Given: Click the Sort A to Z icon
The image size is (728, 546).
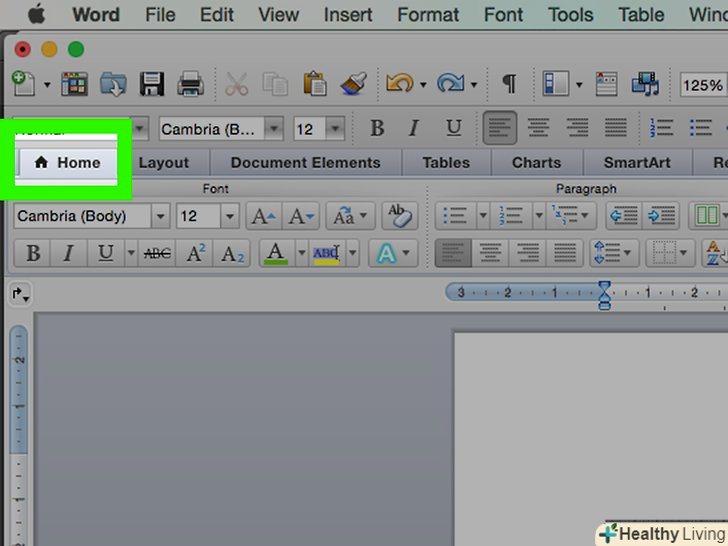Looking at the screenshot, I should coord(715,253).
